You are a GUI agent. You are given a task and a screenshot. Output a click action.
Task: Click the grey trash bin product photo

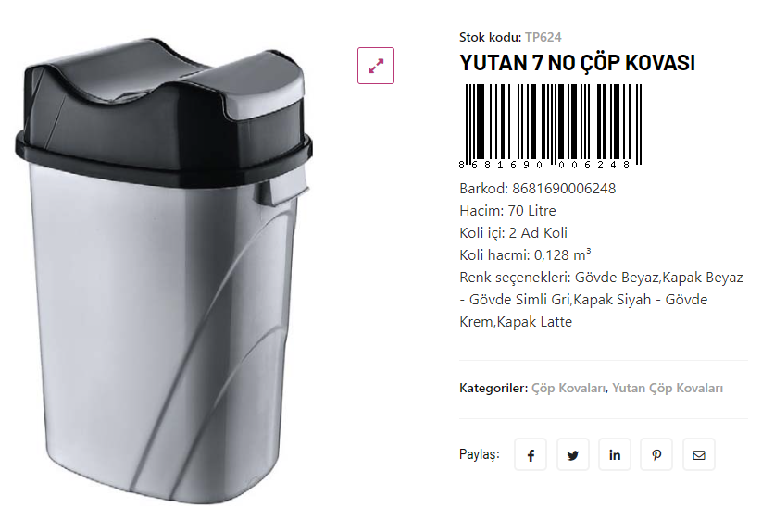(x=164, y=270)
